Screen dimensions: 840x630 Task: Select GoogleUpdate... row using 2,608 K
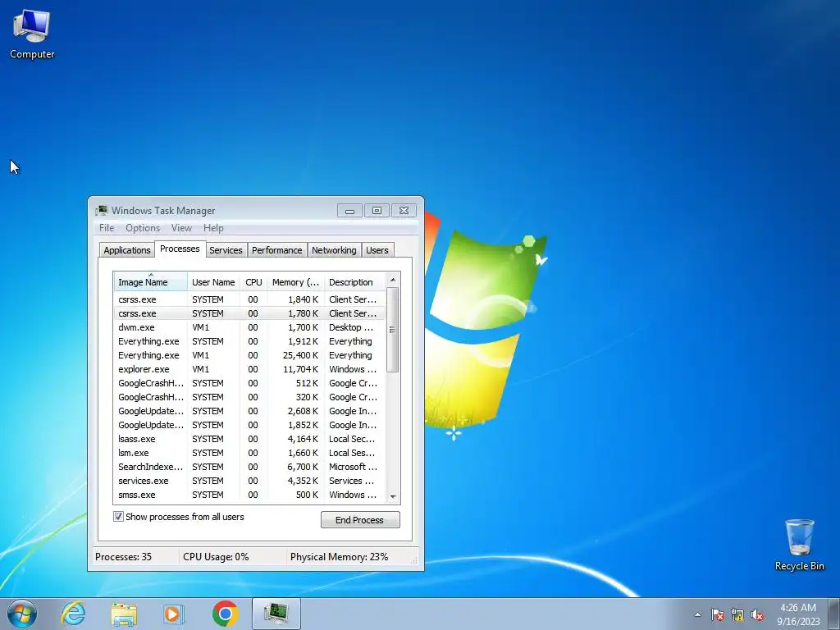point(249,411)
